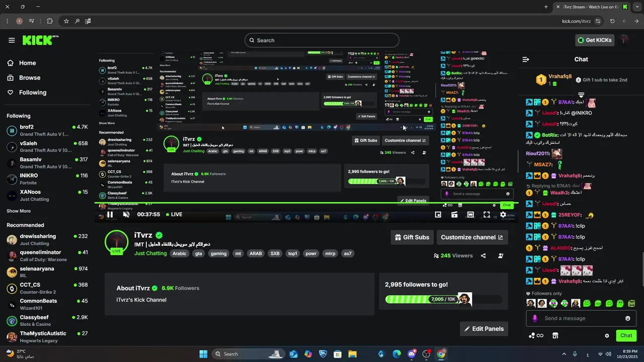
Task: Show hidden system tray icons chevron
Action: click(x=563, y=354)
